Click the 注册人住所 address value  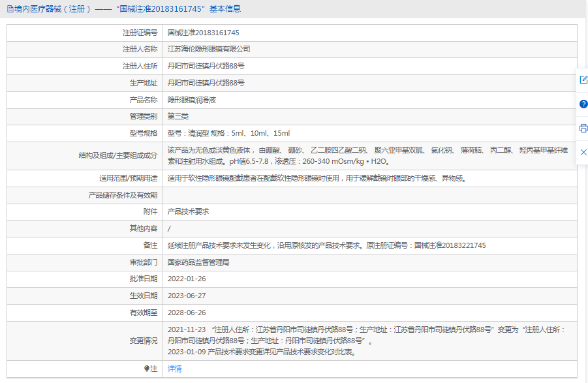[x=206, y=66]
